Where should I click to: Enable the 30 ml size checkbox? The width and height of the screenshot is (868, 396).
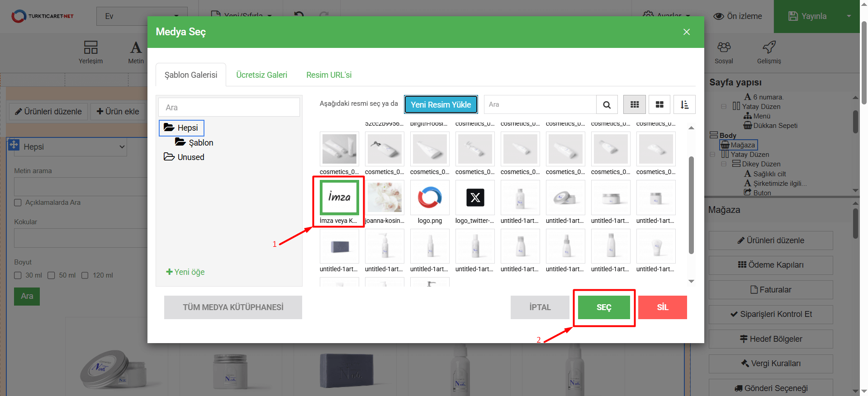[18, 275]
